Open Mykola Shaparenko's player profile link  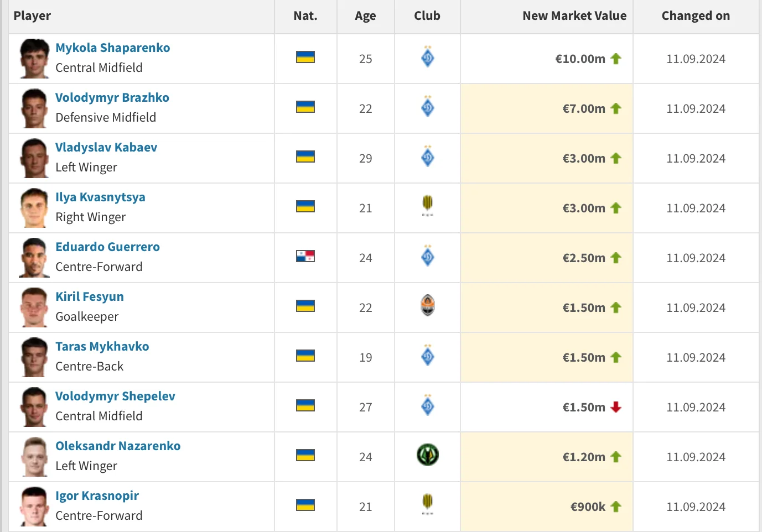point(113,48)
